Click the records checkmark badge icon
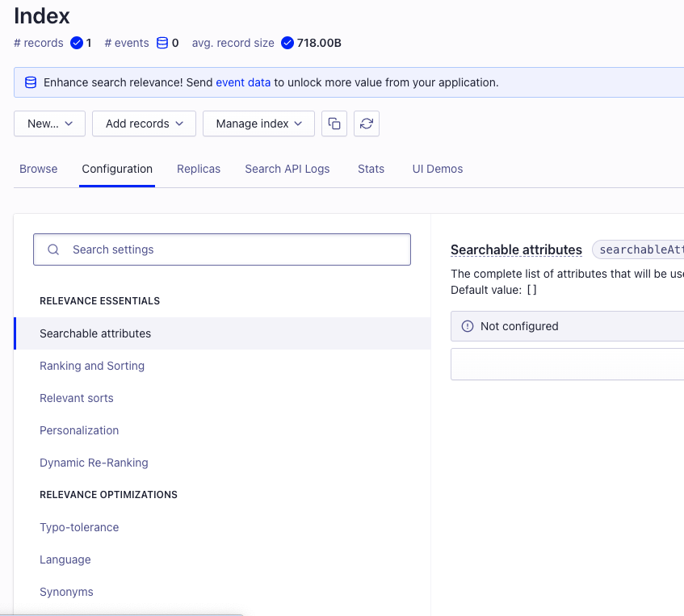Viewport: 684px width, 616px height. click(77, 43)
